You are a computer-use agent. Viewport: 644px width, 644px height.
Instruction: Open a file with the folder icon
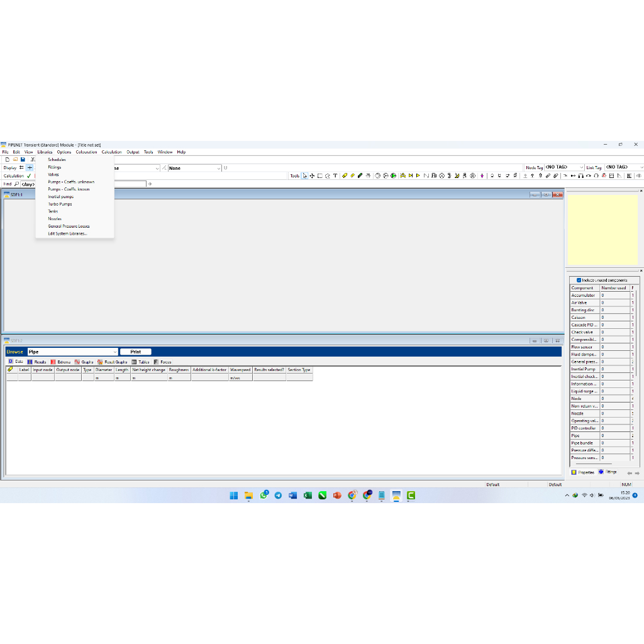15,159
